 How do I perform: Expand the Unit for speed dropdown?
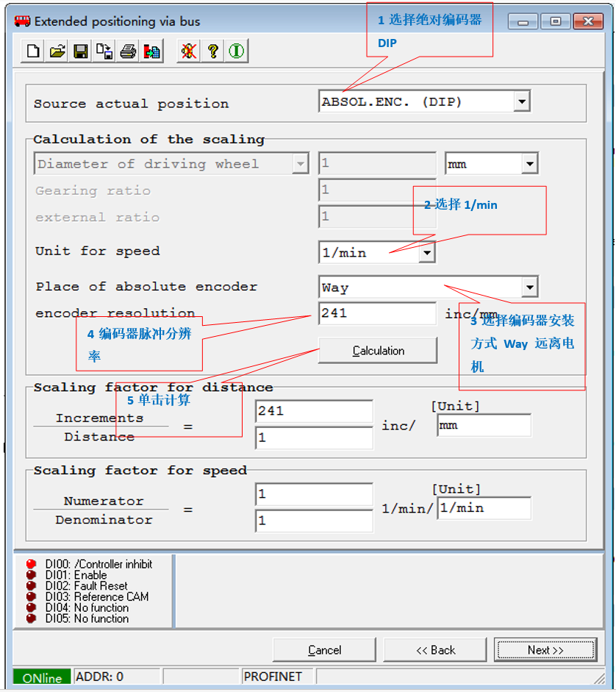426,253
